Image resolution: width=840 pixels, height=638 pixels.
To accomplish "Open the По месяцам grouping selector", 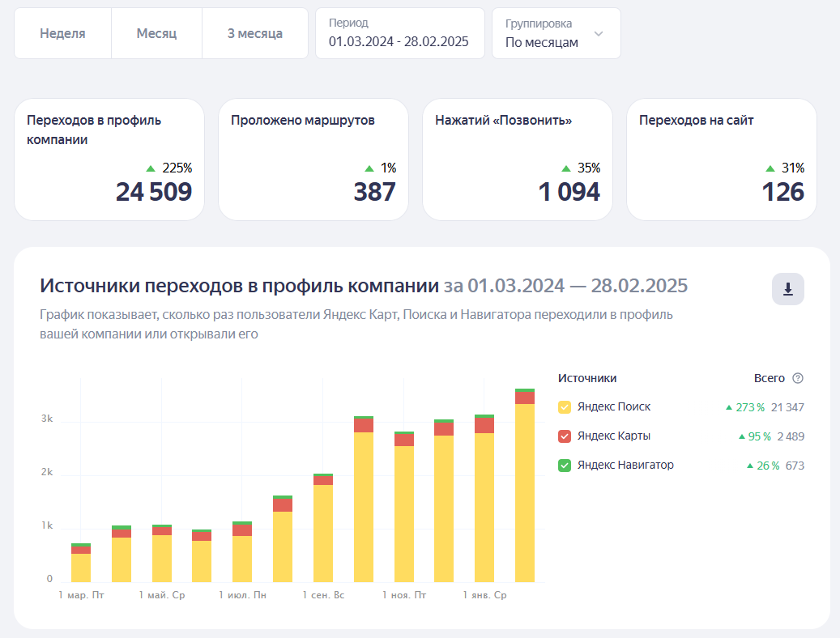I will click(556, 33).
